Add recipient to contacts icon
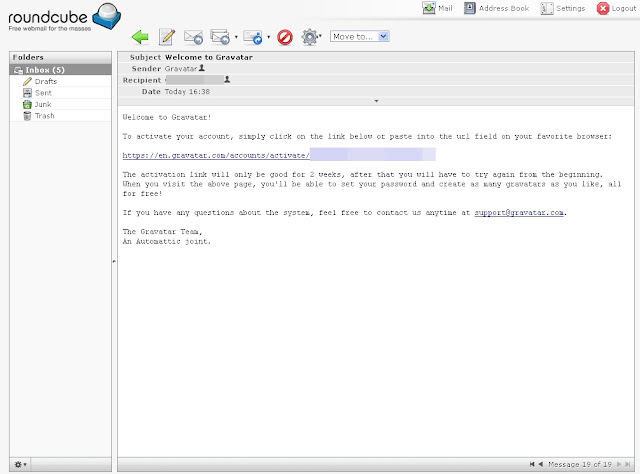 [x=227, y=80]
